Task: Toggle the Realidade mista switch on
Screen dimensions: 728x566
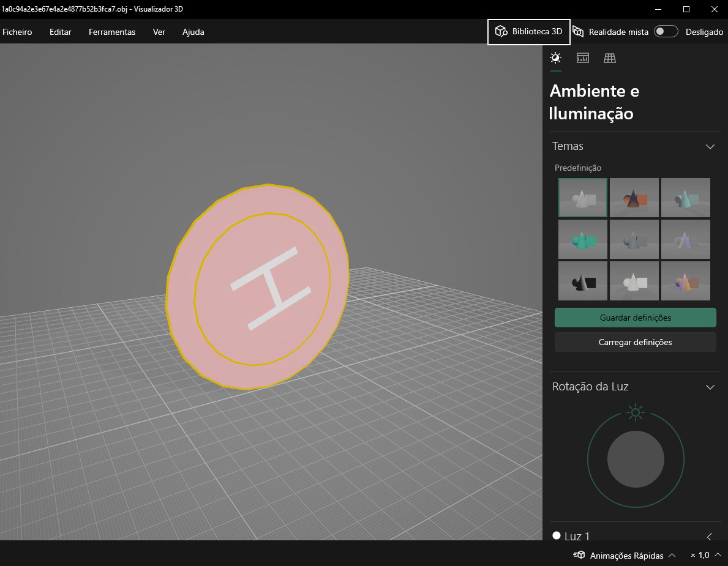Action: coord(666,32)
